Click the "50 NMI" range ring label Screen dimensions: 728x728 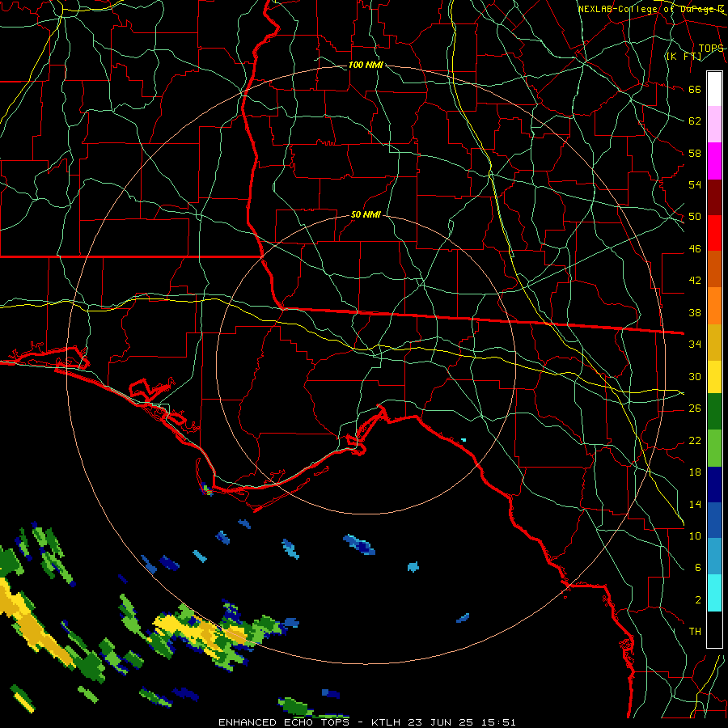[366, 214]
